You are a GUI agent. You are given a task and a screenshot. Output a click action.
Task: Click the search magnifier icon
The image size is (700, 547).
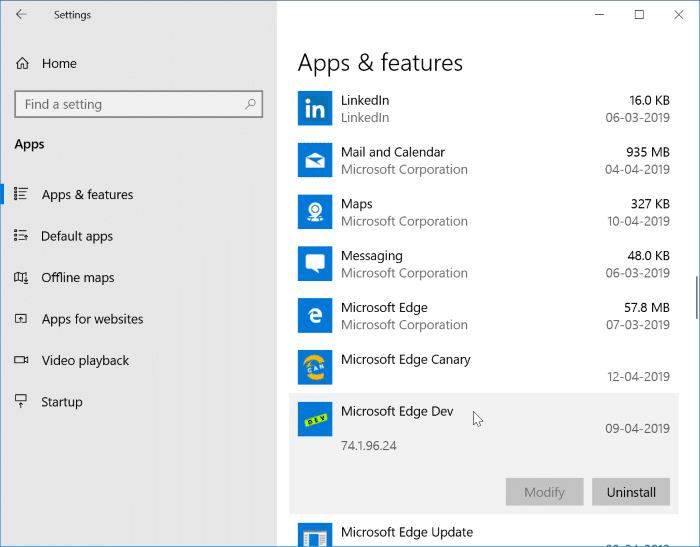[x=250, y=104]
